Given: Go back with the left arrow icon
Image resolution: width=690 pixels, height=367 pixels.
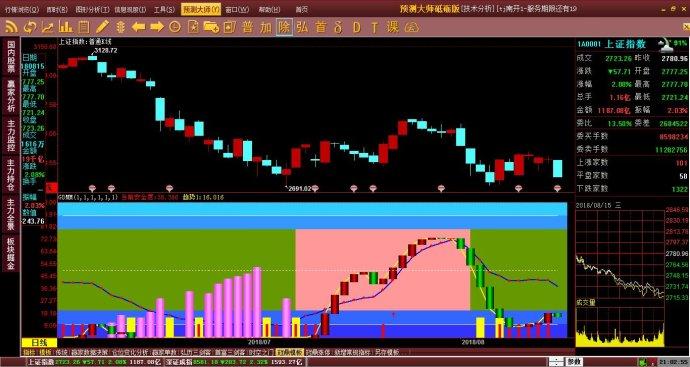Looking at the screenshot, I should point(138,27).
